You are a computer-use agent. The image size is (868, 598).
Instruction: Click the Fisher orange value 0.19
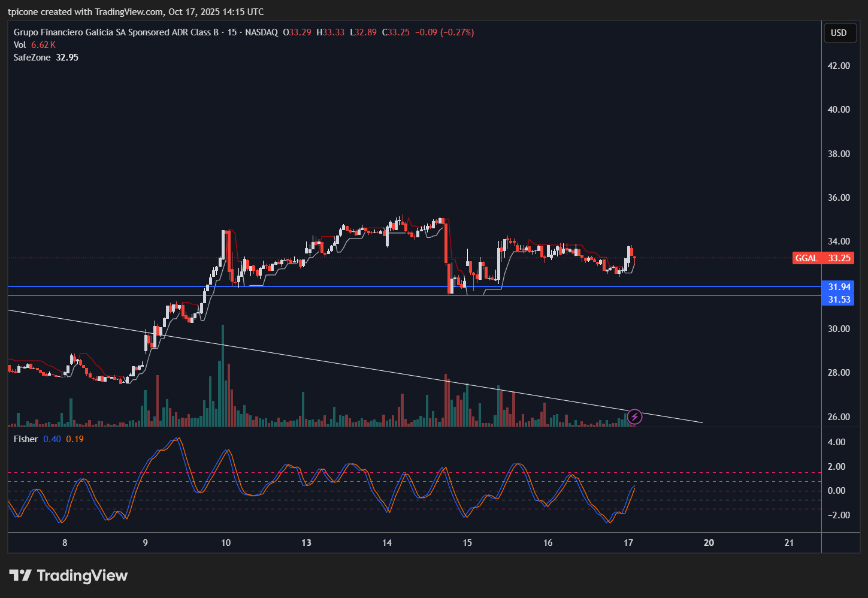point(75,439)
